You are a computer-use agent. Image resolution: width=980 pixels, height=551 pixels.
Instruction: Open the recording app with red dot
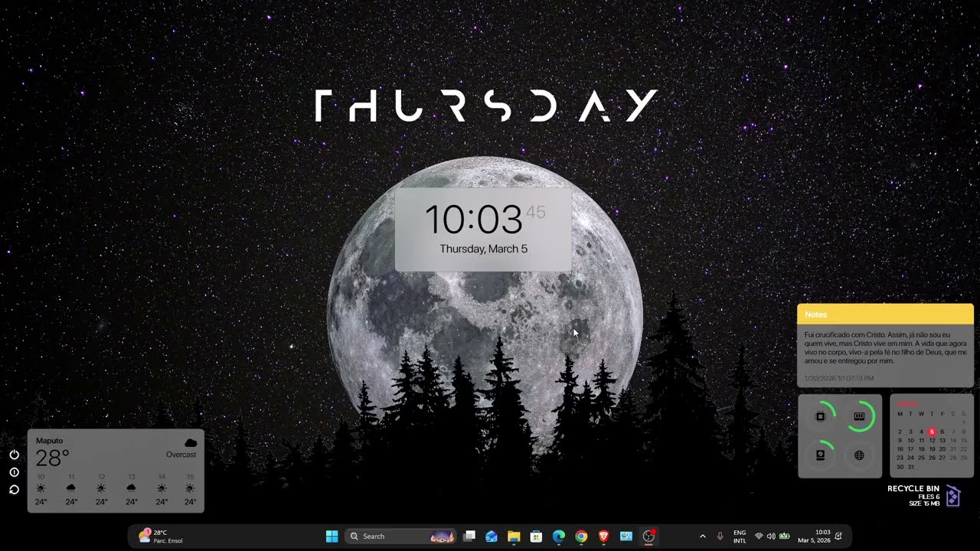pyautogui.click(x=648, y=536)
